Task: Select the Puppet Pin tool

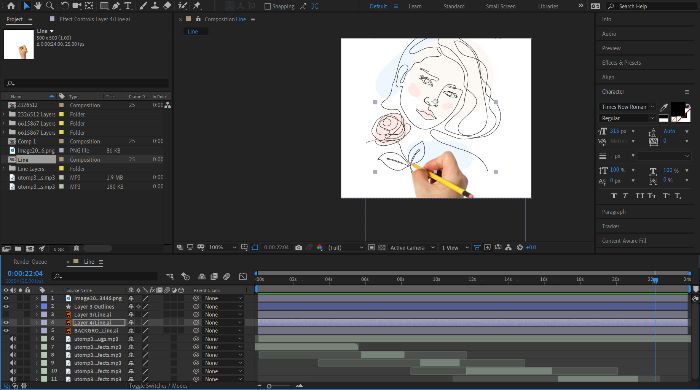Action: click(x=196, y=6)
